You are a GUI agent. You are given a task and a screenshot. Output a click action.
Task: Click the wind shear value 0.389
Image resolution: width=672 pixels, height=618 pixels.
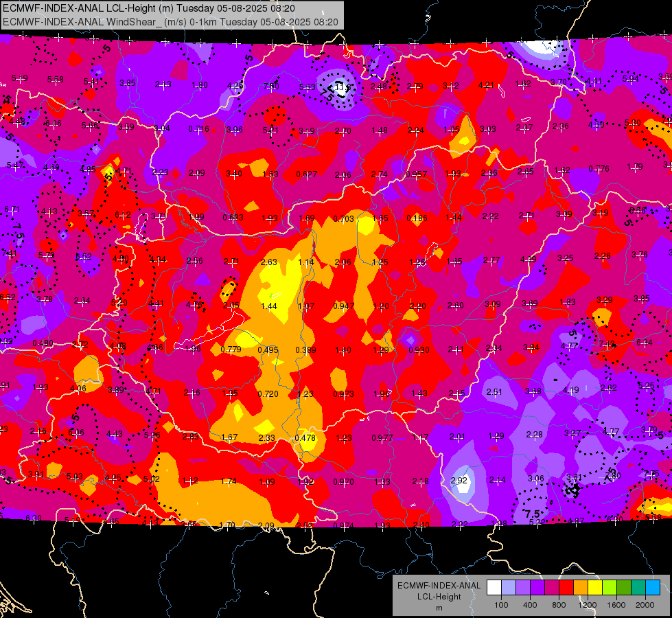306,350
